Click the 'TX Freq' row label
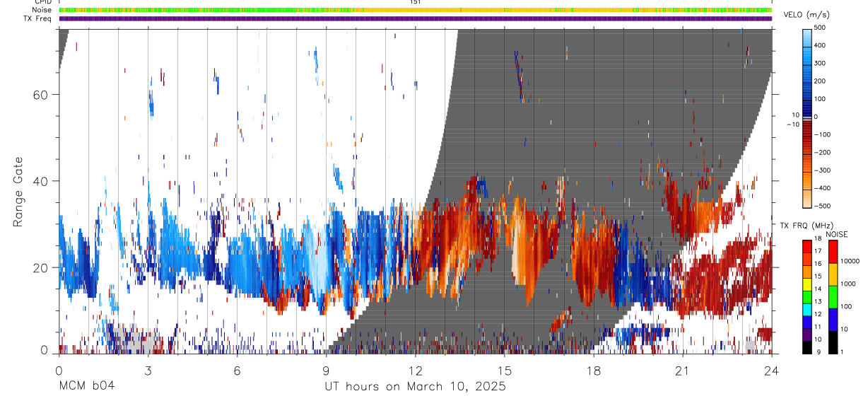 [38, 18]
